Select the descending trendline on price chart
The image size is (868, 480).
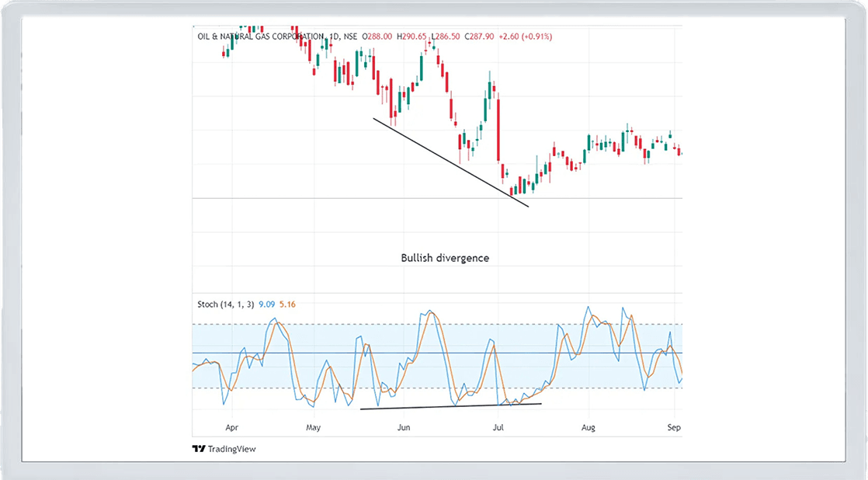click(450, 162)
